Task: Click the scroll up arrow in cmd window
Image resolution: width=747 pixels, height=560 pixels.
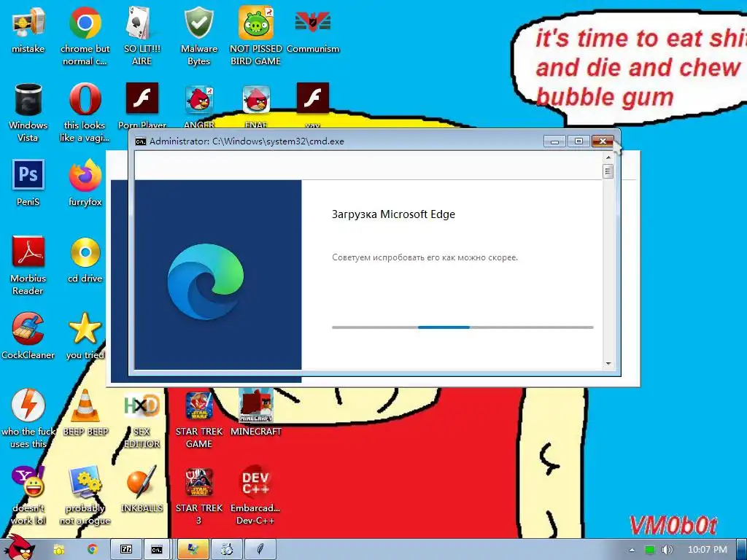Action: tap(608, 157)
